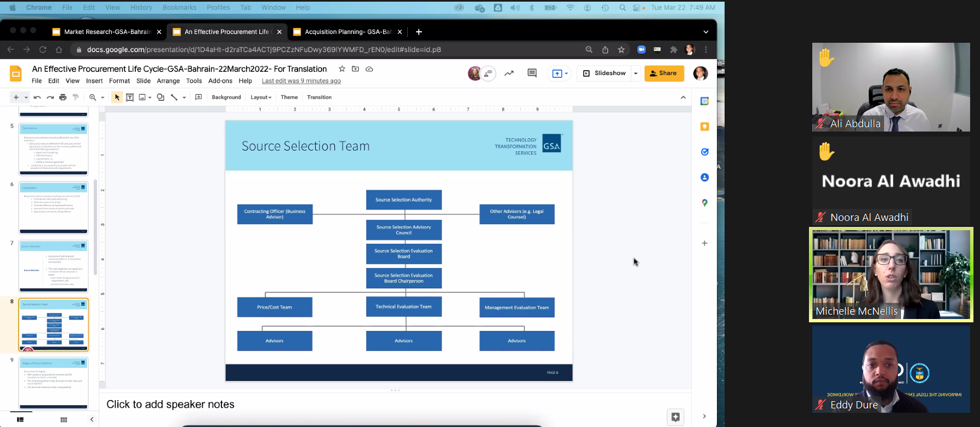Open the 'Last edit was 9 minutes ago' link
Viewport: 980px width, 427px height.
pyautogui.click(x=301, y=81)
